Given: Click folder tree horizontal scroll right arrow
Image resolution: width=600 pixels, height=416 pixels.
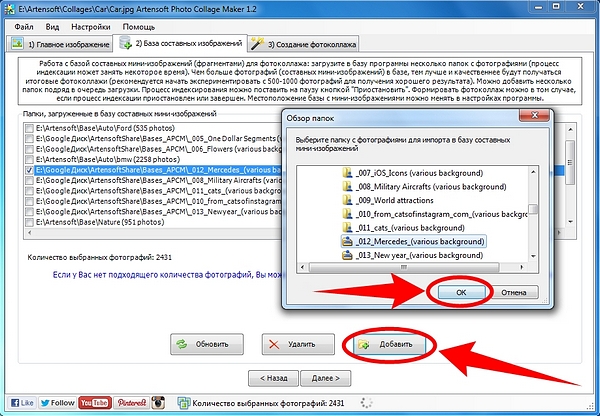Looking at the screenshot, I should click(522, 267).
